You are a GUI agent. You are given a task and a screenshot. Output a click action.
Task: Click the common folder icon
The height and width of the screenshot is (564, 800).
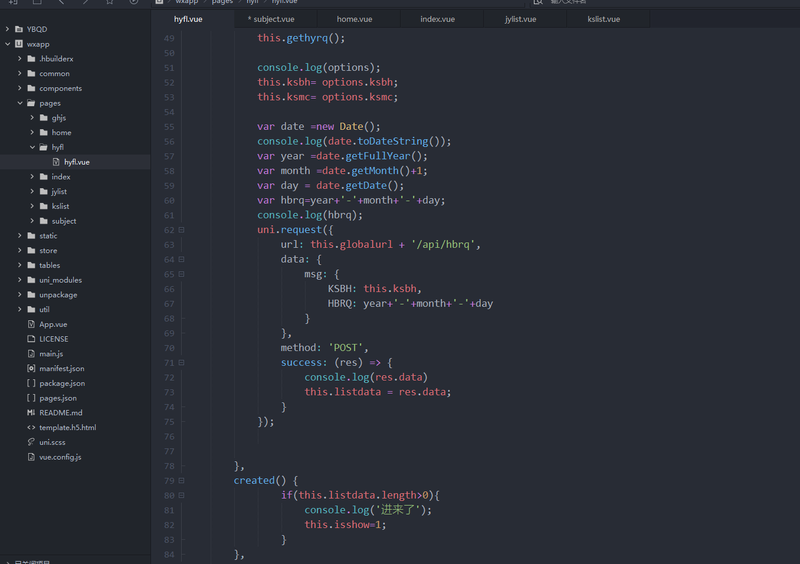31,73
